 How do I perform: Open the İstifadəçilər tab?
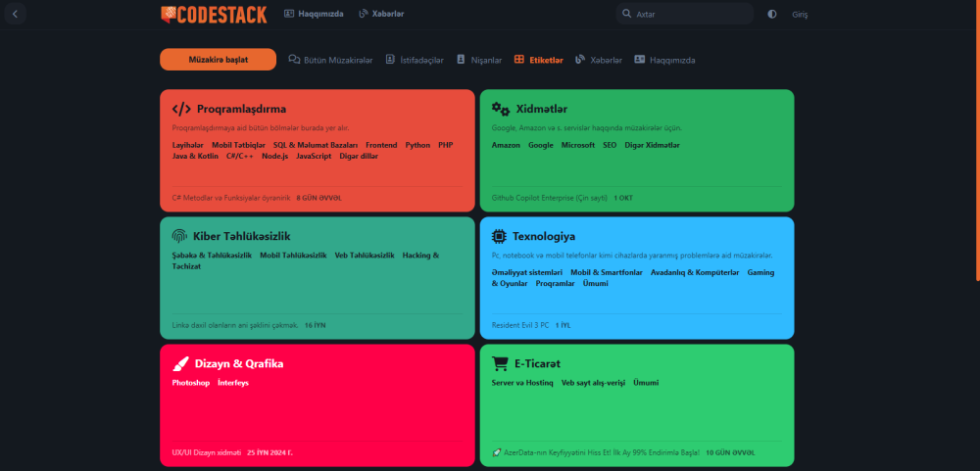415,60
